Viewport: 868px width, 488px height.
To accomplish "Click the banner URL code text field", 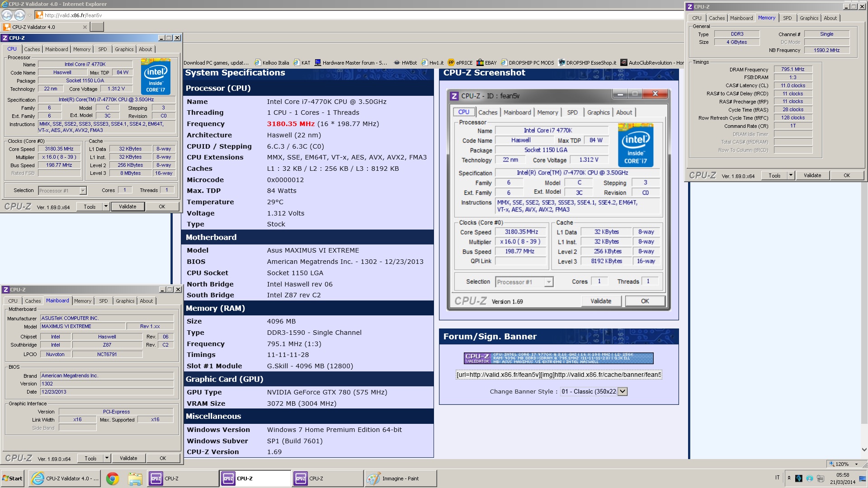I will [559, 375].
